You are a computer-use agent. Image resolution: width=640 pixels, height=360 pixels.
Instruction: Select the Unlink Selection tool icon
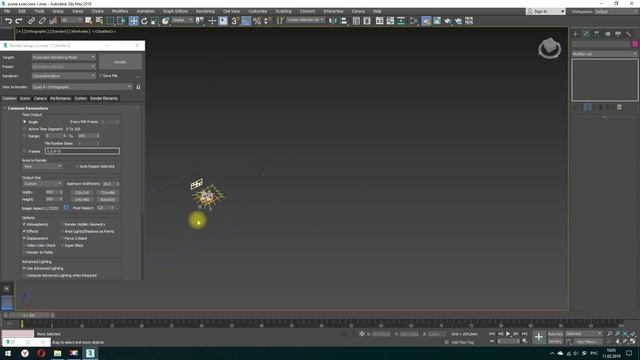click(42, 21)
